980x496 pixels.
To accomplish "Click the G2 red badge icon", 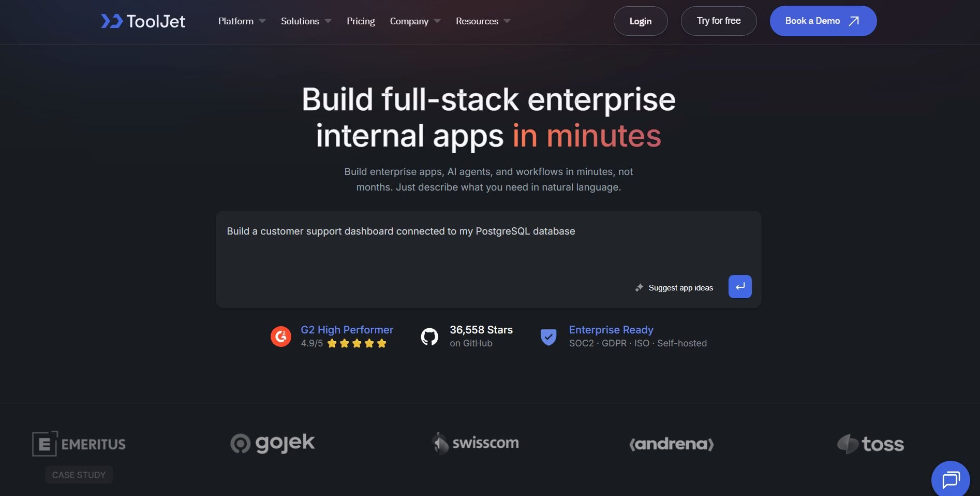I will pyautogui.click(x=281, y=337).
